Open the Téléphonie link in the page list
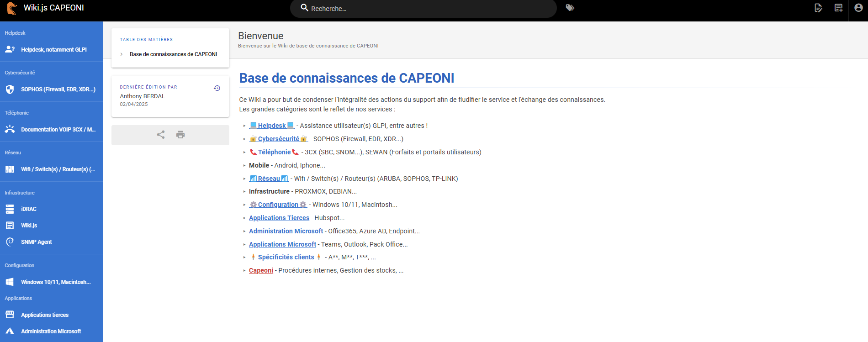Image resolution: width=868 pixels, height=342 pixels. click(275, 152)
